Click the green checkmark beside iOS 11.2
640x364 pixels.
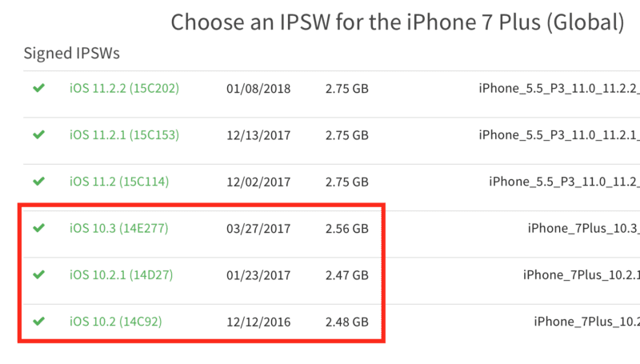[x=38, y=181]
